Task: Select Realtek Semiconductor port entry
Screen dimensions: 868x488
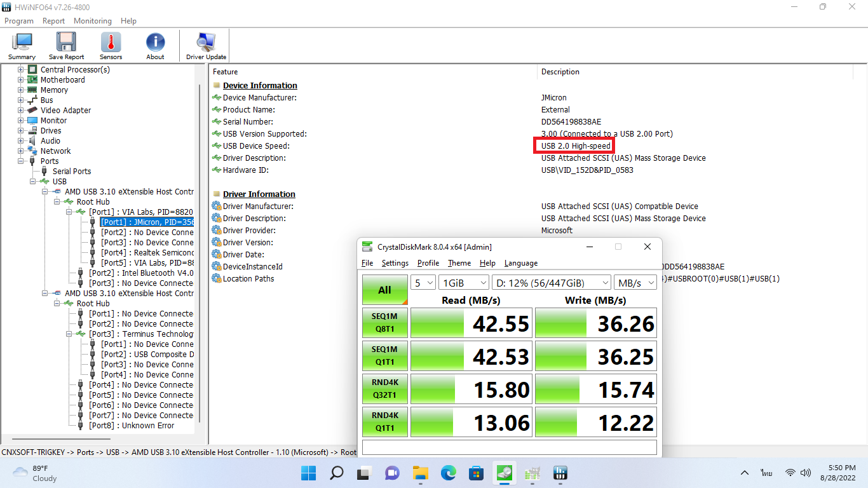Action: point(147,252)
